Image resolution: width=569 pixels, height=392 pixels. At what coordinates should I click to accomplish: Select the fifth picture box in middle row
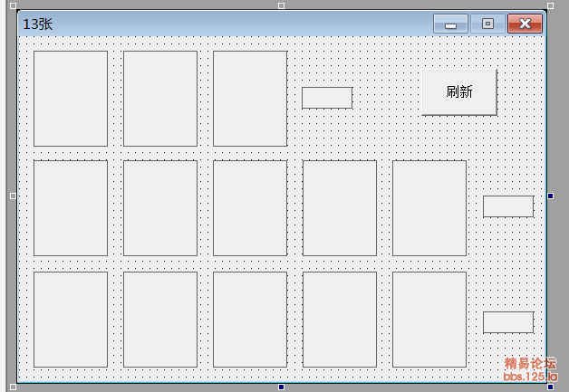click(x=429, y=208)
